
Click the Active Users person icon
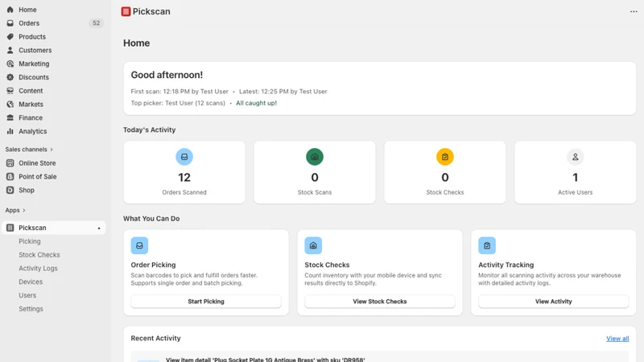(575, 157)
